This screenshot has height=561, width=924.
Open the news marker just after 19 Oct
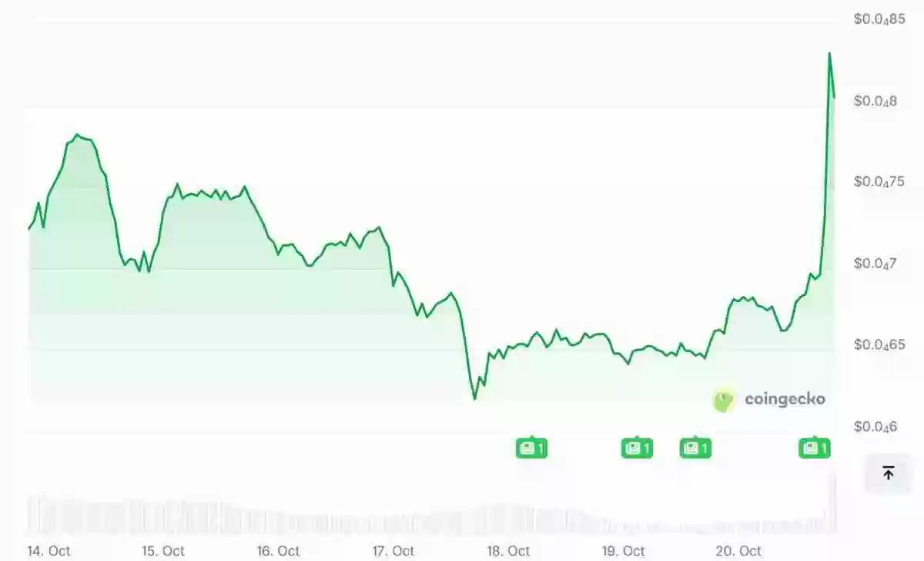click(637, 448)
